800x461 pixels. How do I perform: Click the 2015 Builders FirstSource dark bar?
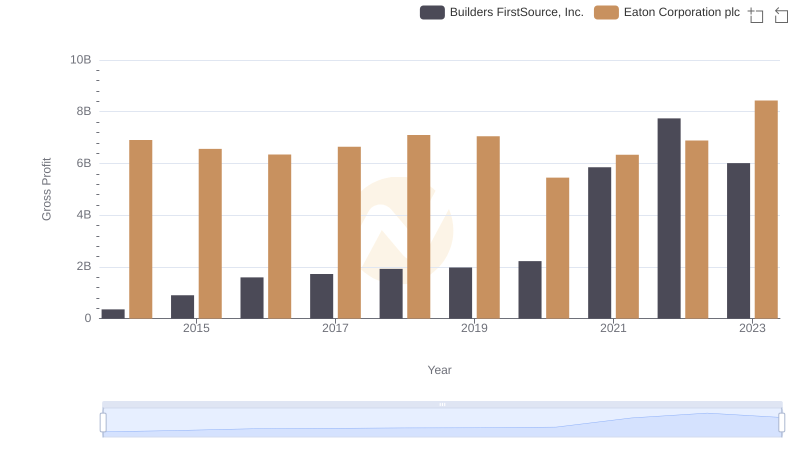tap(183, 306)
